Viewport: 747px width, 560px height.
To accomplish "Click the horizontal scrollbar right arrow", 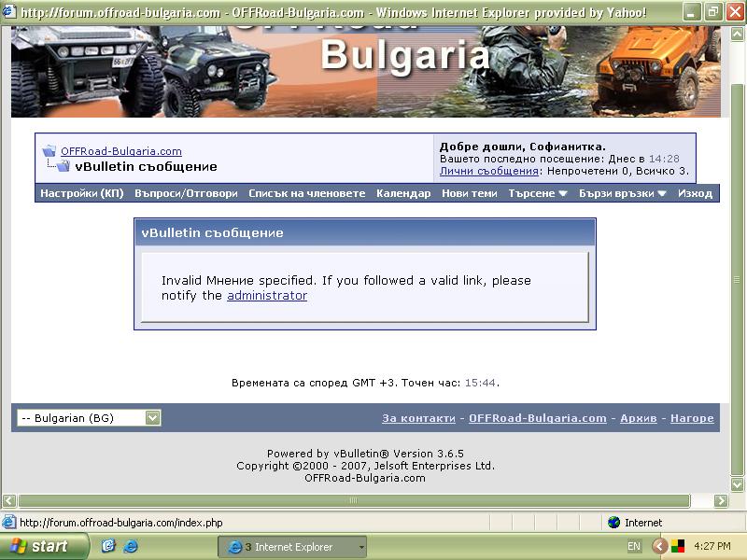I will [x=721, y=500].
